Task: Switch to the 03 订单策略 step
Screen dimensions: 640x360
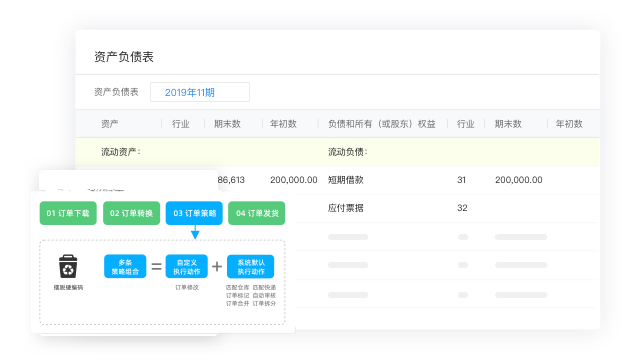Action: [x=194, y=213]
